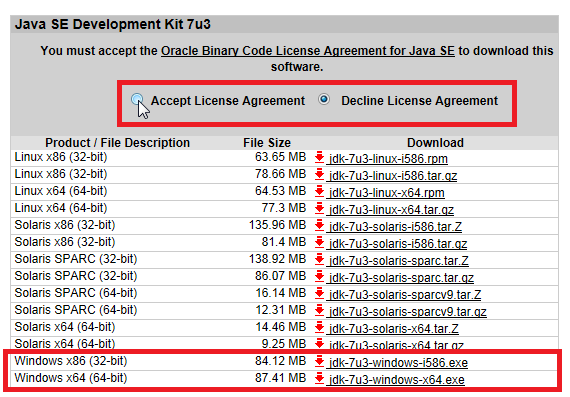Download jdk-7u3-linux-i586.rpm
The height and width of the screenshot is (397, 570).
click(x=388, y=159)
